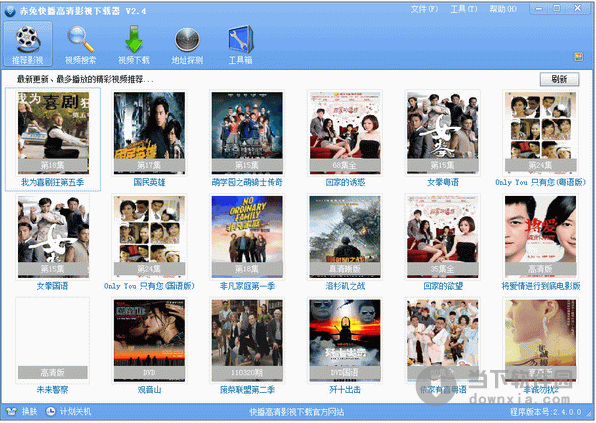This screenshot has width=596, height=423.
Task: Open the 将爱情进行到底电影版 poster thumbnail
Action: coord(540,237)
